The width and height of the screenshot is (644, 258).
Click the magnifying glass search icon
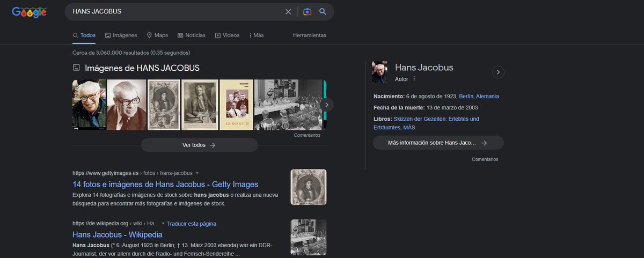[x=323, y=12]
